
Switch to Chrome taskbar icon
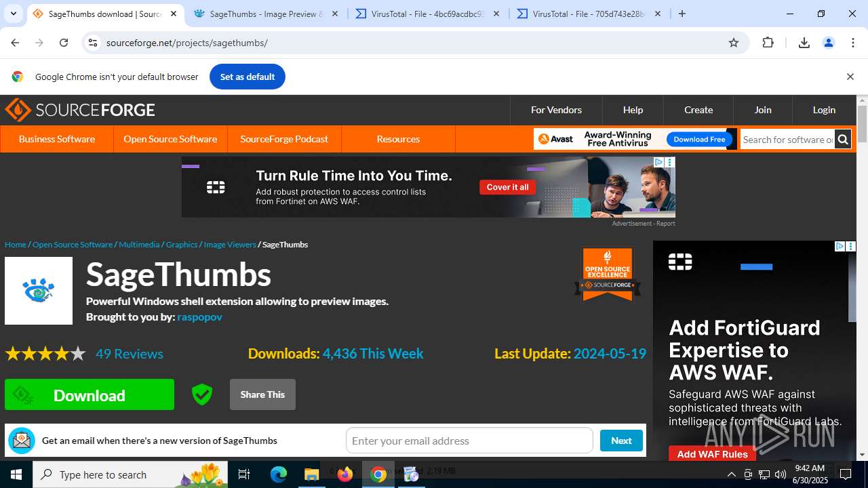(x=378, y=474)
